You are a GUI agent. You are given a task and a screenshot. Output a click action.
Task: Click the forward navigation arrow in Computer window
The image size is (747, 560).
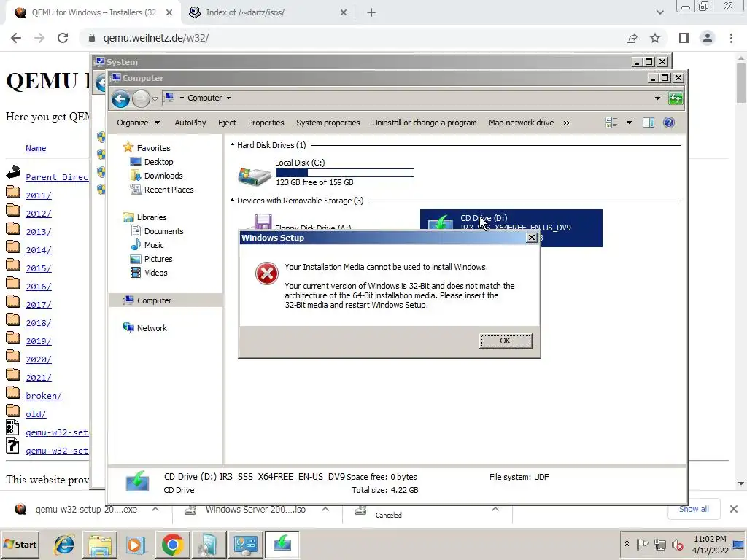[x=141, y=98]
